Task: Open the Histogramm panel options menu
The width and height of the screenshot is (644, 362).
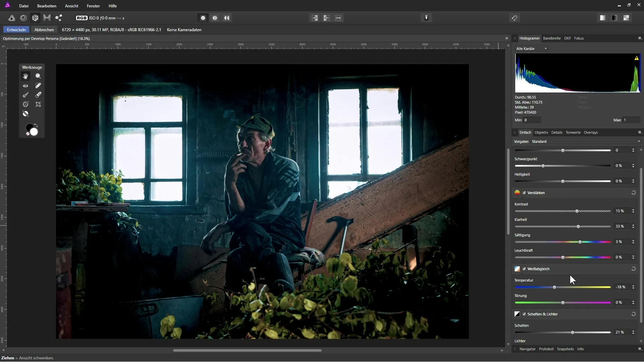Action: pyautogui.click(x=639, y=38)
